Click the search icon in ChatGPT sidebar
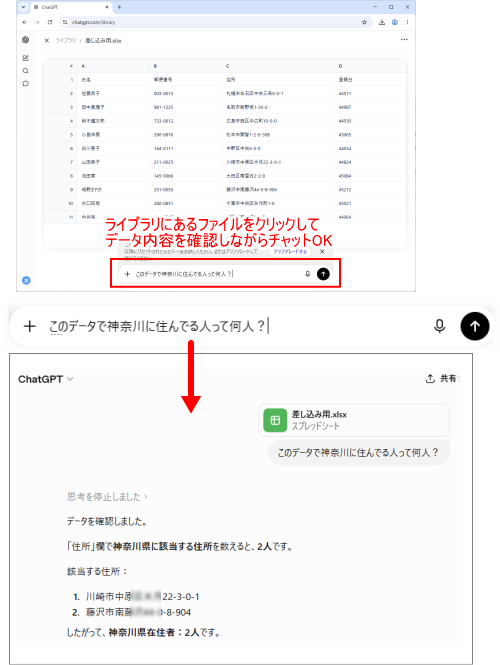 tap(25, 71)
